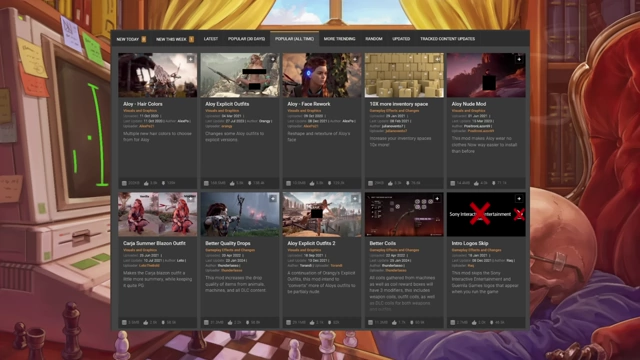
Task: Open the 10X more inventory space thumbnail image
Action: (x=404, y=75)
